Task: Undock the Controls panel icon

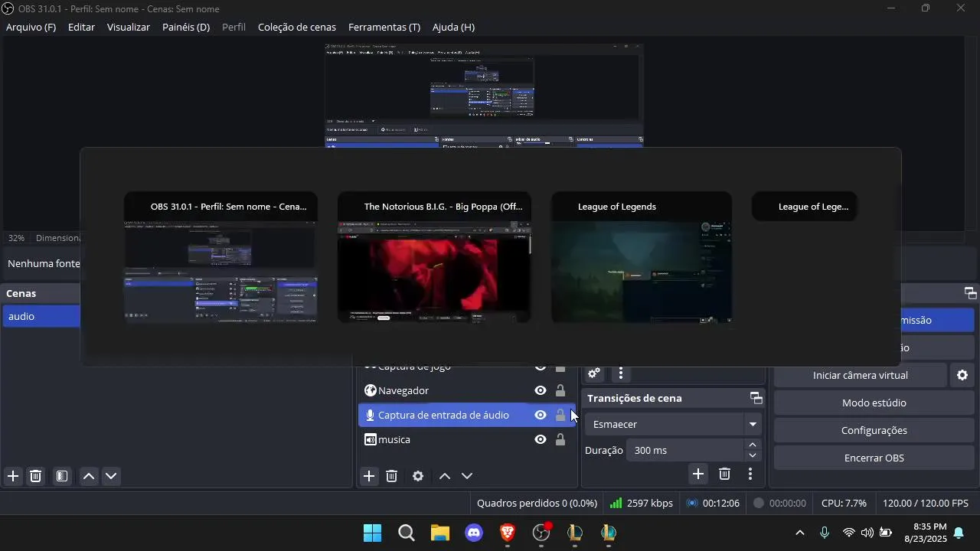Action: click(x=971, y=293)
